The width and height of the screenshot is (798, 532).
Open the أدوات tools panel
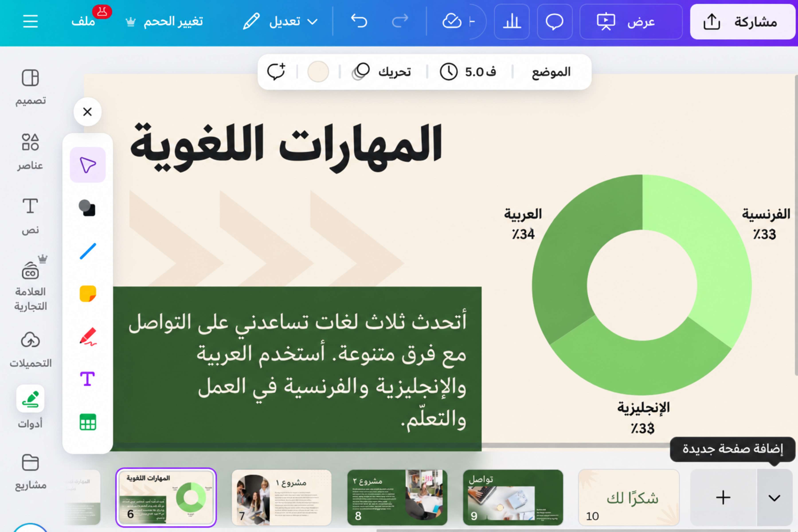pyautogui.click(x=30, y=407)
